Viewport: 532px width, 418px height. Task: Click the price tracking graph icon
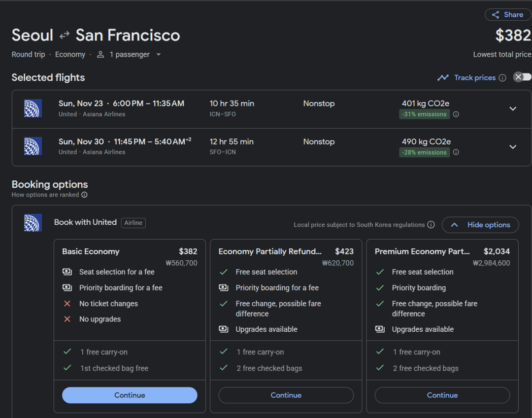[443, 78]
